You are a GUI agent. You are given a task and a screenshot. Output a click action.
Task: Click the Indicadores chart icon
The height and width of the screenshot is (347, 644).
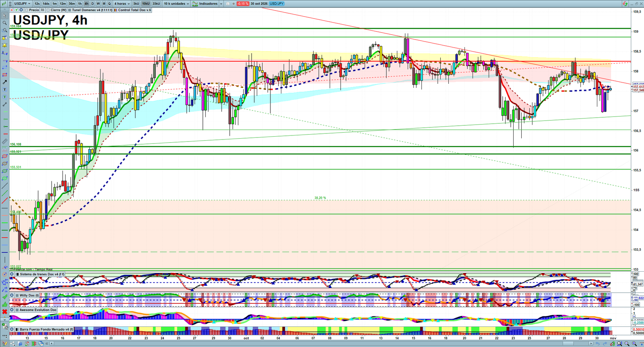[195, 4]
